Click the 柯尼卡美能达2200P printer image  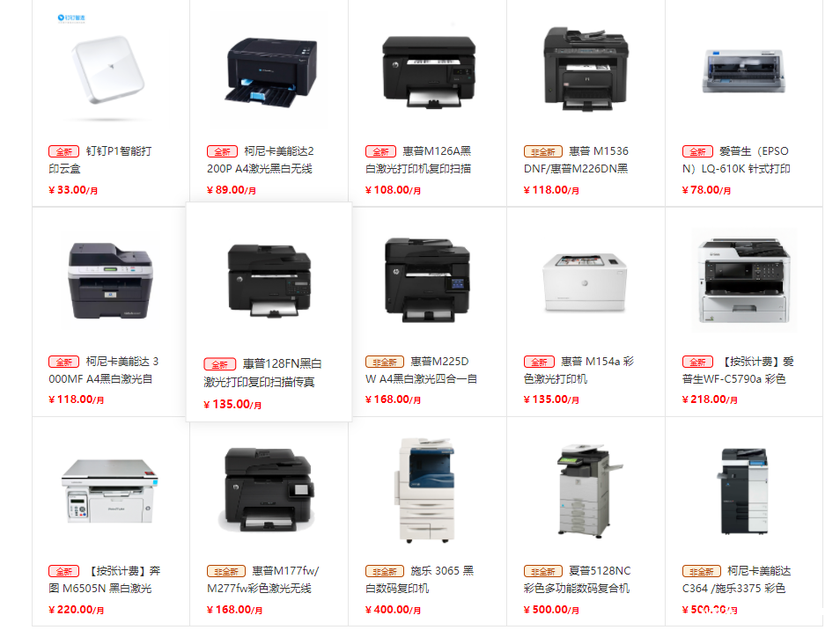coord(270,72)
